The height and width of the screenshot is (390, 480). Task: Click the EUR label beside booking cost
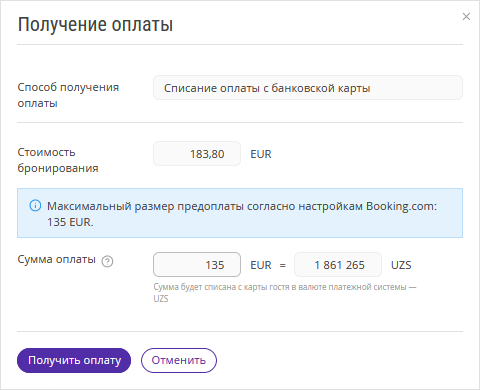pos(261,154)
